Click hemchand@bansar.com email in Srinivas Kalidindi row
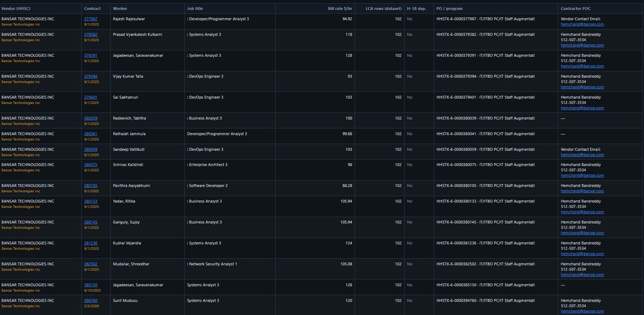The width and height of the screenshot is (644, 315). (x=582, y=175)
